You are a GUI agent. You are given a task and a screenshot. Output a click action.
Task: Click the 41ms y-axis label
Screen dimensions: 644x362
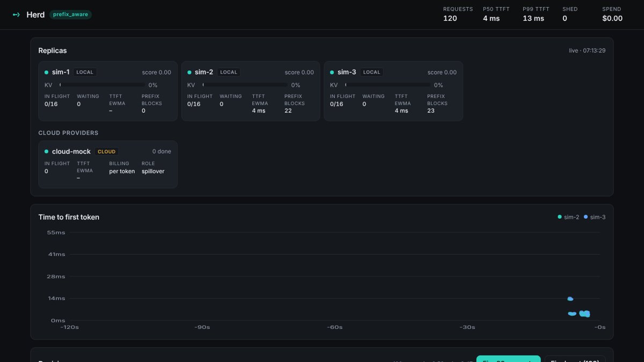click(x=56, y=255)
